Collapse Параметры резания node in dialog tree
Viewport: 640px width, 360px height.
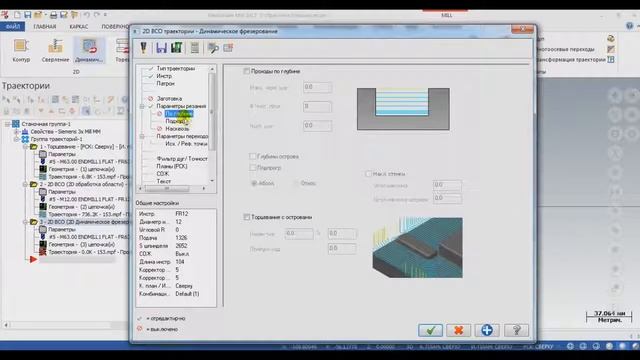pyautogui.click(x=142, y=106)
